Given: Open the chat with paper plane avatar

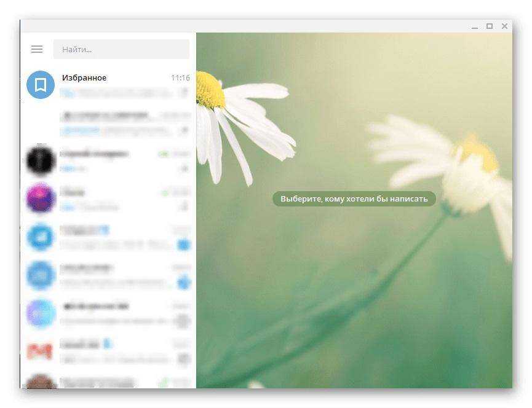Looking at the screenshot, I should point(41,237).
